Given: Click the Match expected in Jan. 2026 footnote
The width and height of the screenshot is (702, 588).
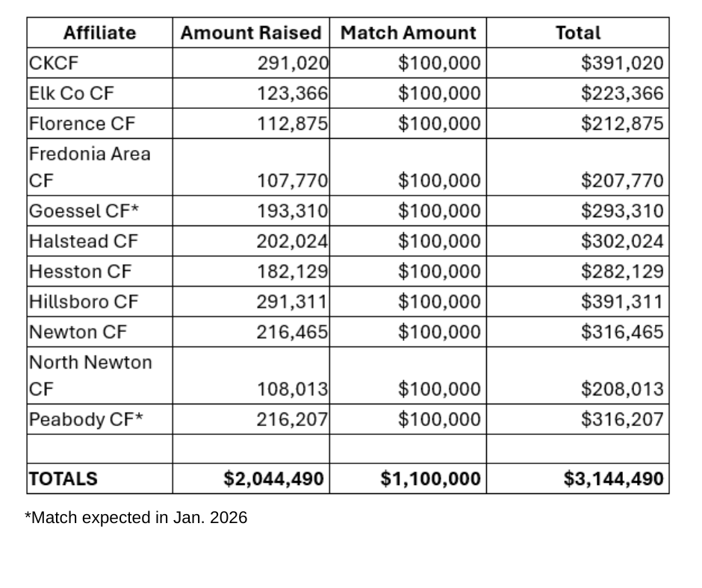Looking at the screenshot, I should point(136,517).
